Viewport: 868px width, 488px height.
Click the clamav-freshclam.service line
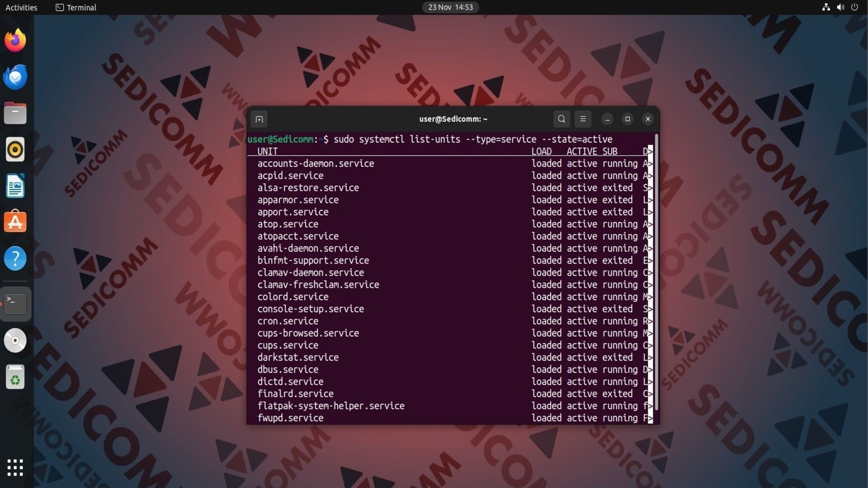(318, 285)
